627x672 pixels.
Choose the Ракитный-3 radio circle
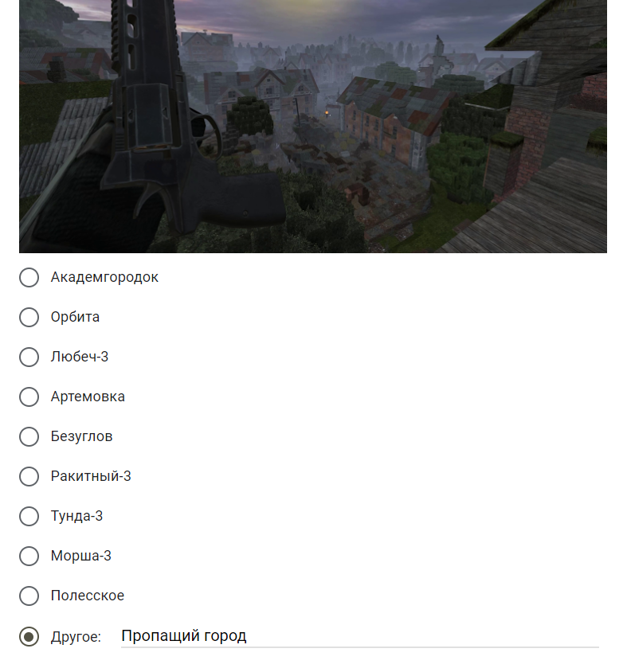[29, 477]
